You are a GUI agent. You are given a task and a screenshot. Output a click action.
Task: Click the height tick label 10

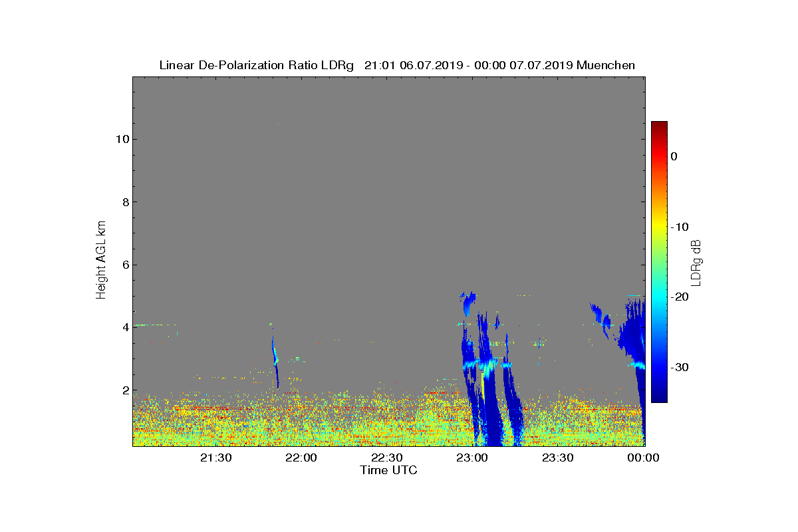(x=121, y=139)
